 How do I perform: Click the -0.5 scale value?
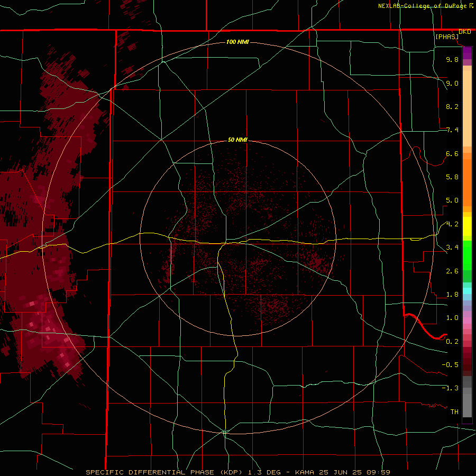click(450, 365)
